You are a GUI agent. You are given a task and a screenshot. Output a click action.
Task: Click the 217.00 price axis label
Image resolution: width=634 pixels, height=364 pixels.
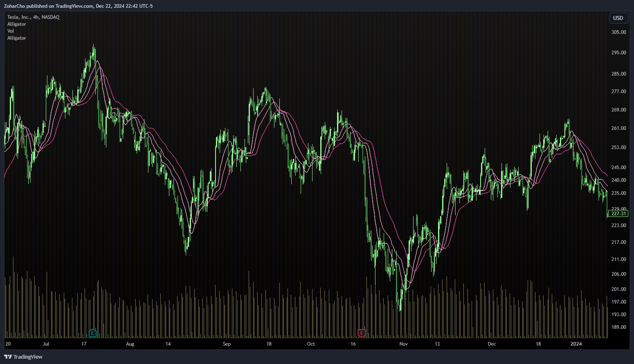[618, 242]
